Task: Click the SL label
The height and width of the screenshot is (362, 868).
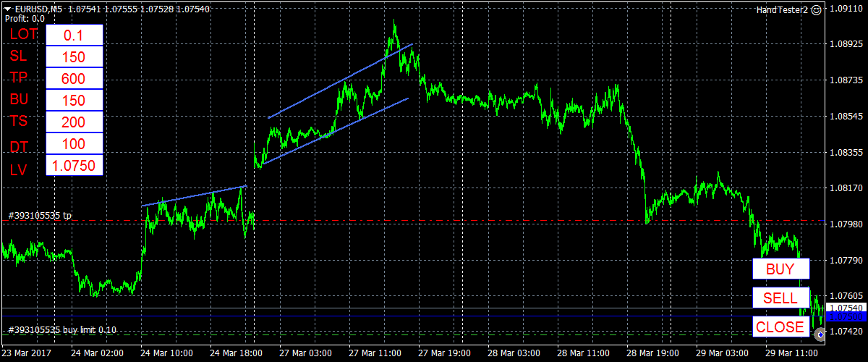Action: [18, 56]
